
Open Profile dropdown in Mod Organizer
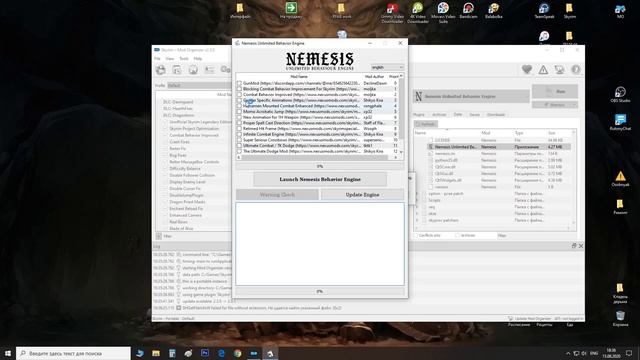199,86
